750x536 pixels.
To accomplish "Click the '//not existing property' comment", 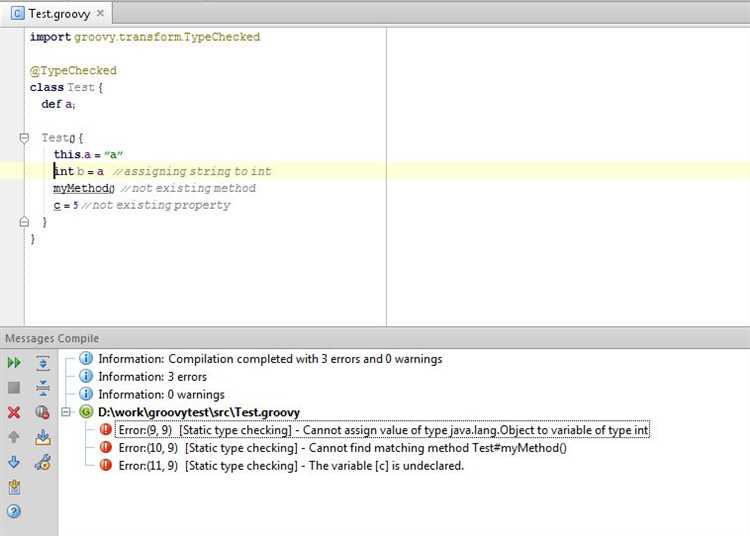I will [x=156, y=206].
